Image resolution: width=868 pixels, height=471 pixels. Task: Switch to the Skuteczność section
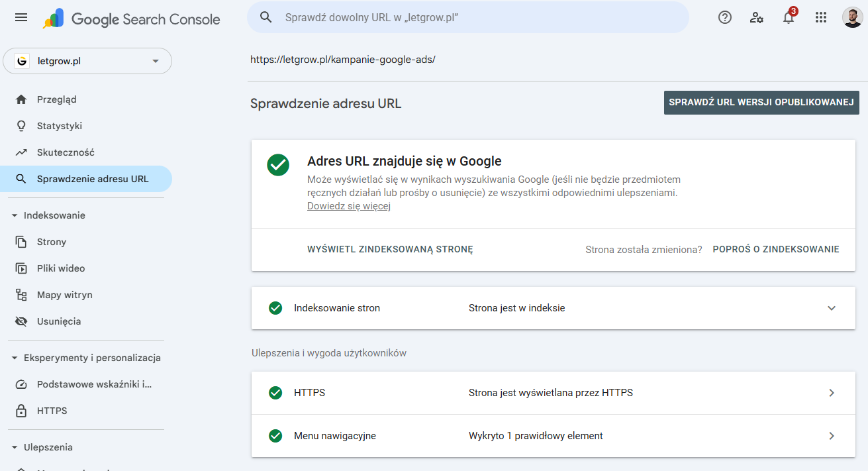[66, 152]
